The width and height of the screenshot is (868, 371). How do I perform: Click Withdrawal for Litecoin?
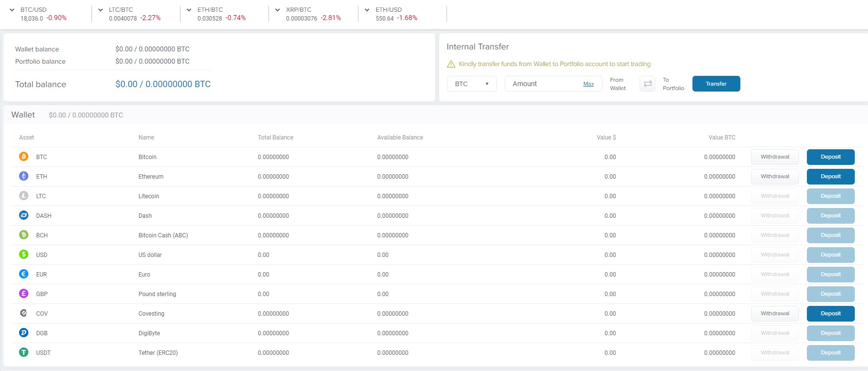click(x=775, y=196)
